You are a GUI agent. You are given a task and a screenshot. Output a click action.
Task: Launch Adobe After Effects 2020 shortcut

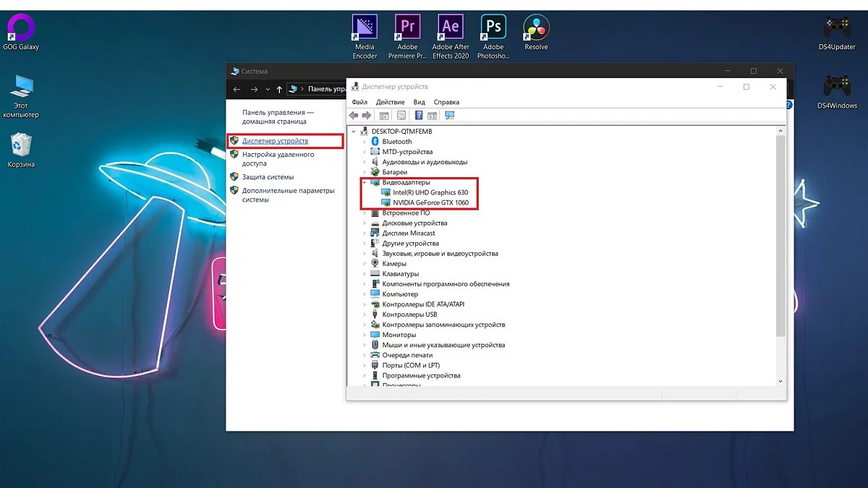[451, 37]
